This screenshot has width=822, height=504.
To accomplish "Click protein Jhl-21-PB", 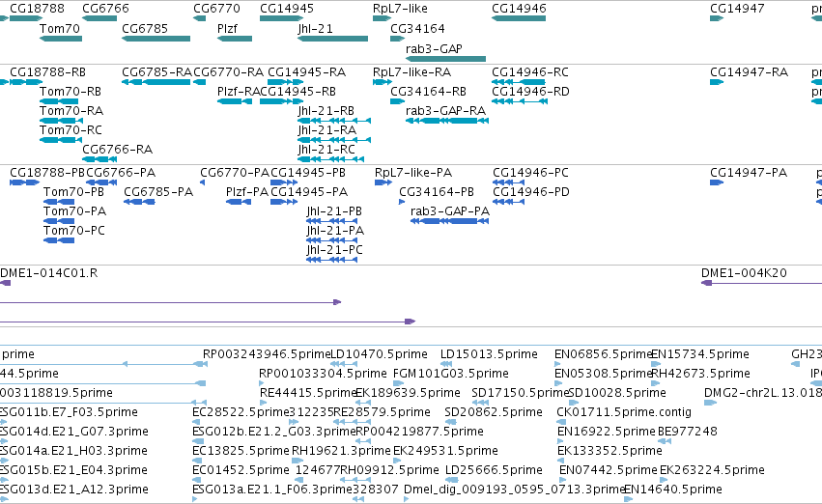I will pos(333,221).
